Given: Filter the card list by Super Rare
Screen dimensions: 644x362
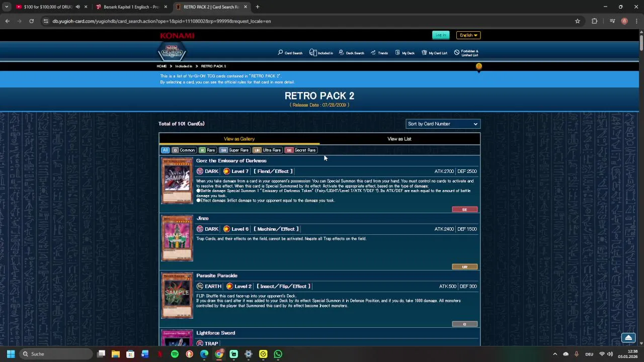Looking at the screenshot, I should point(234,150).
